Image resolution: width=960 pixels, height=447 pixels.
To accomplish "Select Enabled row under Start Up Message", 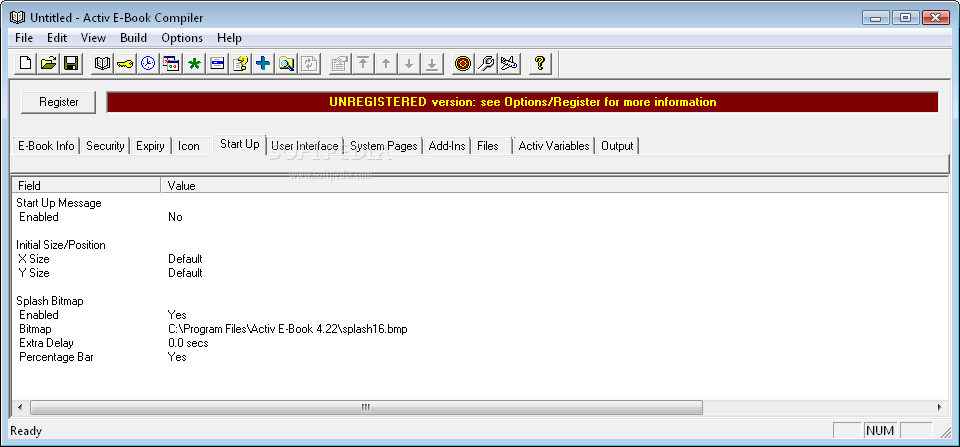I will click(39, 217).
